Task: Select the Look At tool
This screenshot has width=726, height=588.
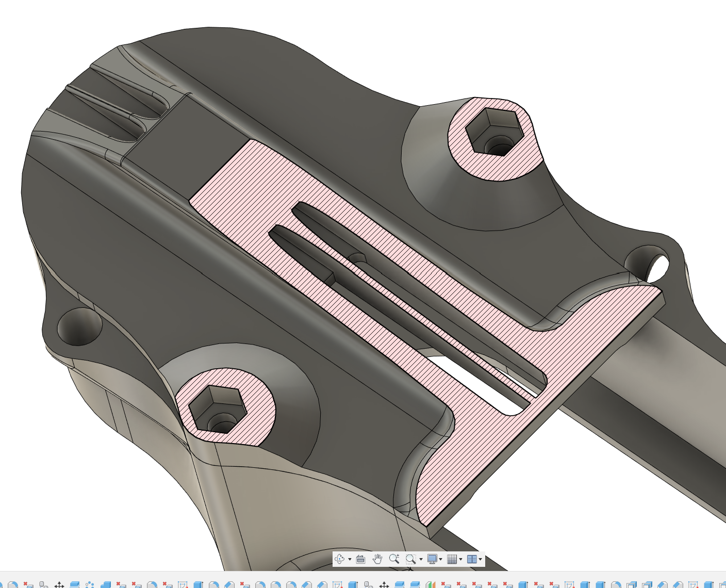Action: tap(360, 559)
